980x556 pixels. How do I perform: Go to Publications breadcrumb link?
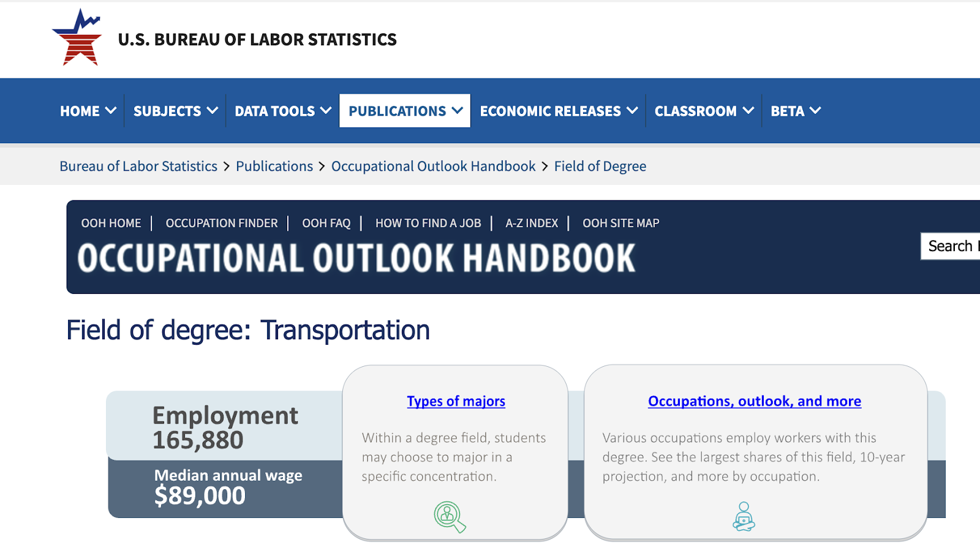(x=274, y=167)
